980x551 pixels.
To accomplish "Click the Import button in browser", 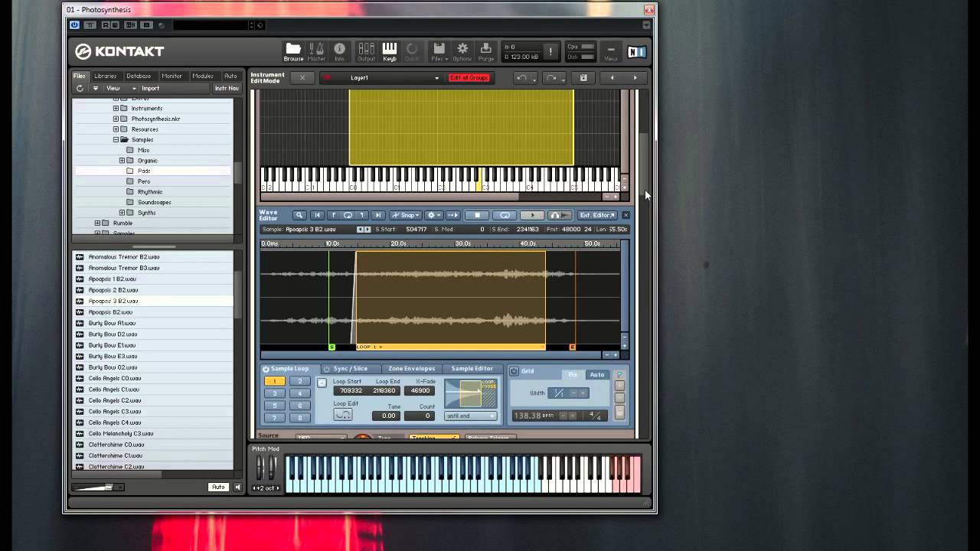I will (x=150, y=88).
